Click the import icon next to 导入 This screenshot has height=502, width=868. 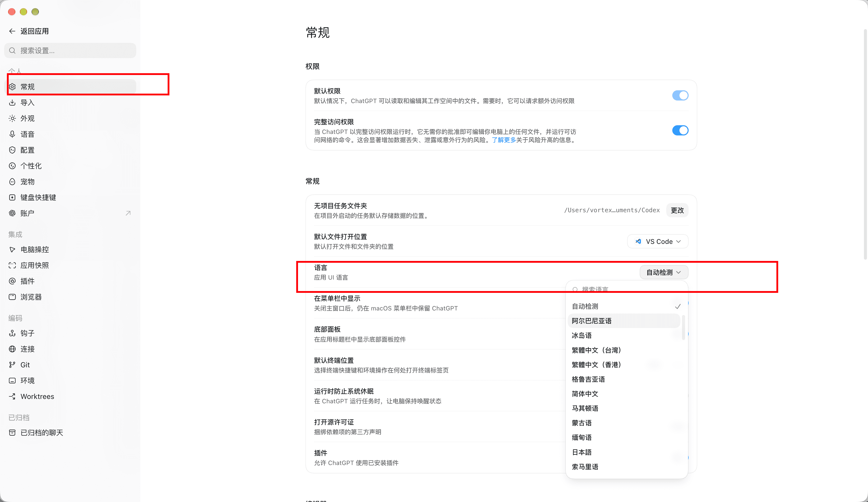(x=12, y=103)
